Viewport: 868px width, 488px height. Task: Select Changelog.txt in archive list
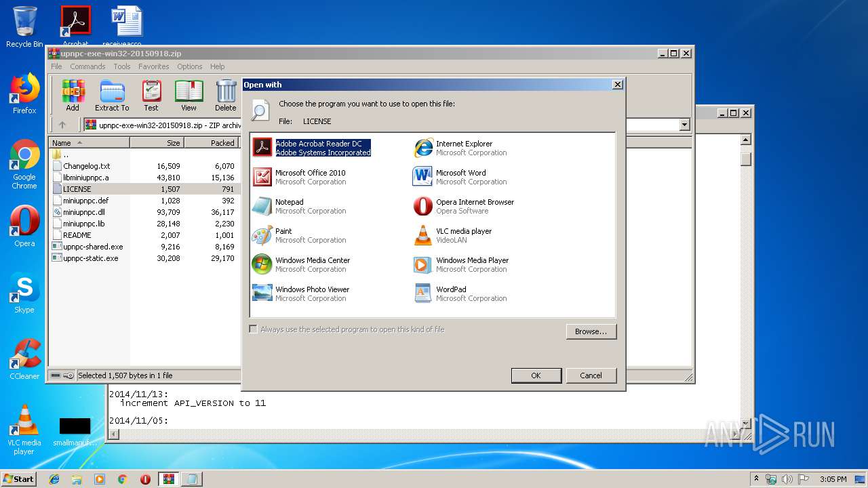tap(144, 166)
